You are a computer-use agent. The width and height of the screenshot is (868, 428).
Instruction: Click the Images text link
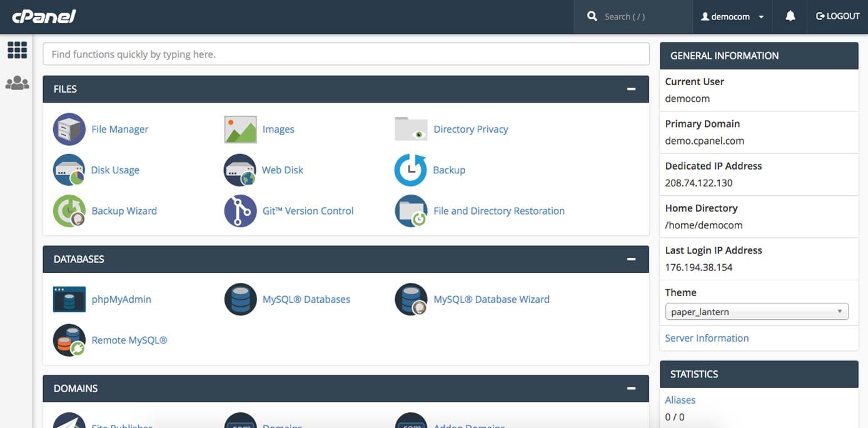pos(278,130)
